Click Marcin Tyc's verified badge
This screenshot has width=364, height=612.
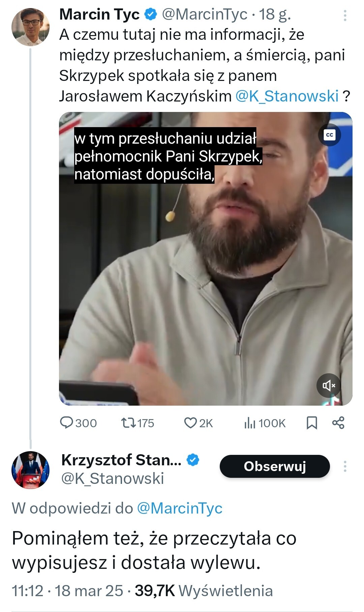point(151,14)
